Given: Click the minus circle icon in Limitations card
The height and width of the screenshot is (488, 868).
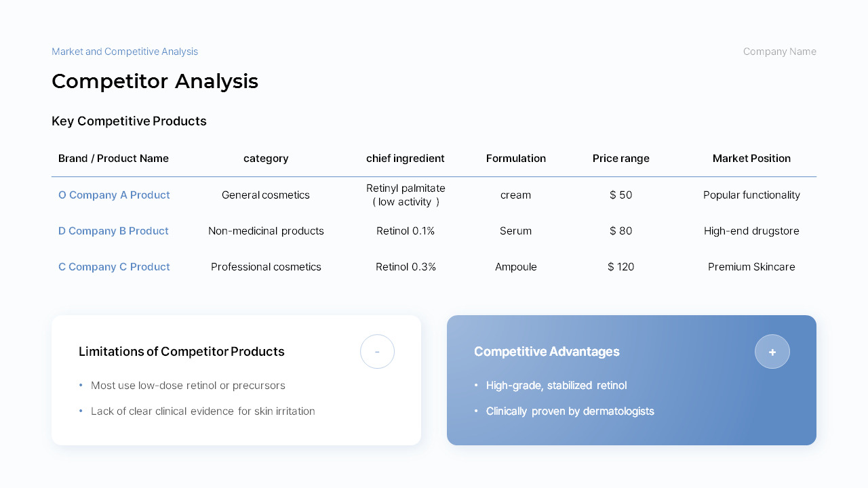Looking at the screenshot, I should click(x=377, y=352).
